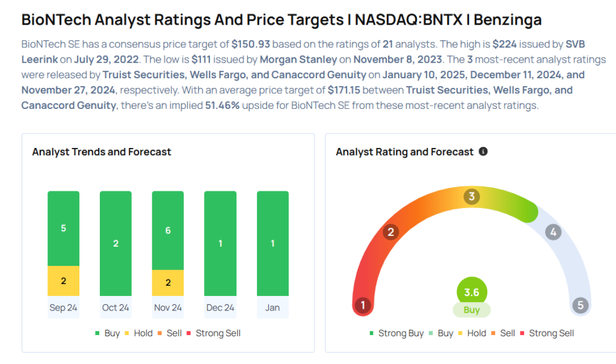
Task: Toggle the Buy legend in Analyst Trends chart
Action: click(108, 333)
